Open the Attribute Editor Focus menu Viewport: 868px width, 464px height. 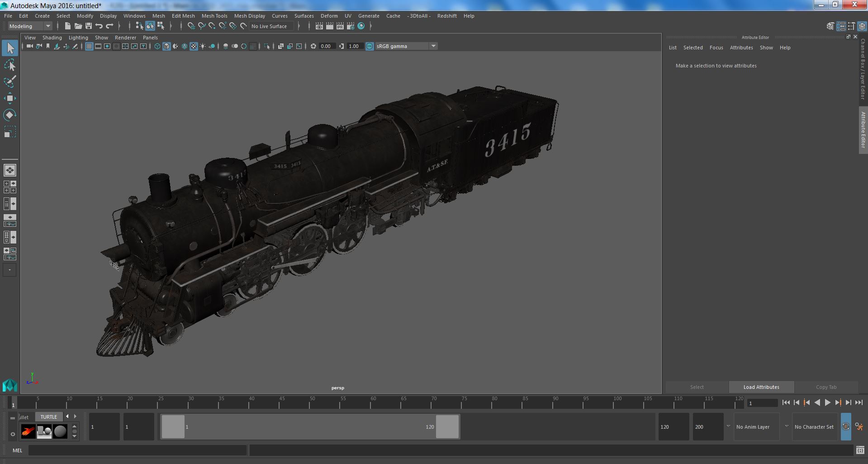pyautogui.click(x=716, y=48)
